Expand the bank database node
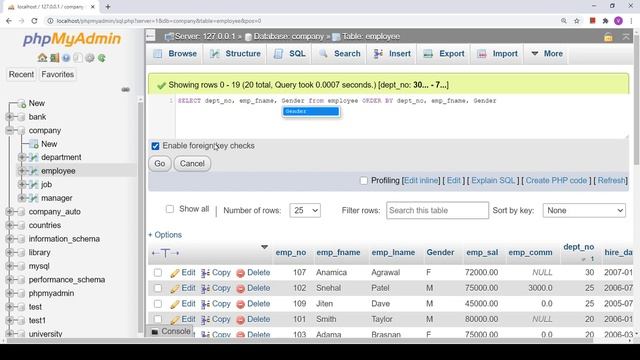640x360 pixels. pyautogui.click(x=9, y=117)
